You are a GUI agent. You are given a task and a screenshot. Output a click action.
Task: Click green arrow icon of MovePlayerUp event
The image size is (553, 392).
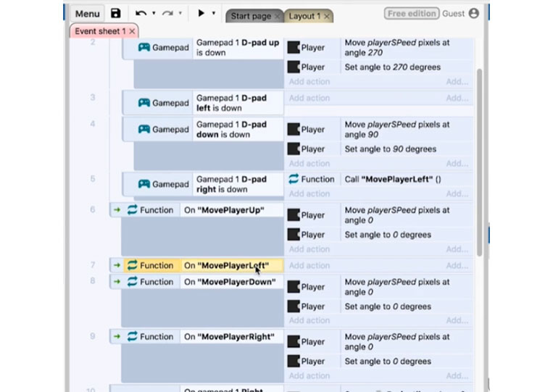point(117,210)
